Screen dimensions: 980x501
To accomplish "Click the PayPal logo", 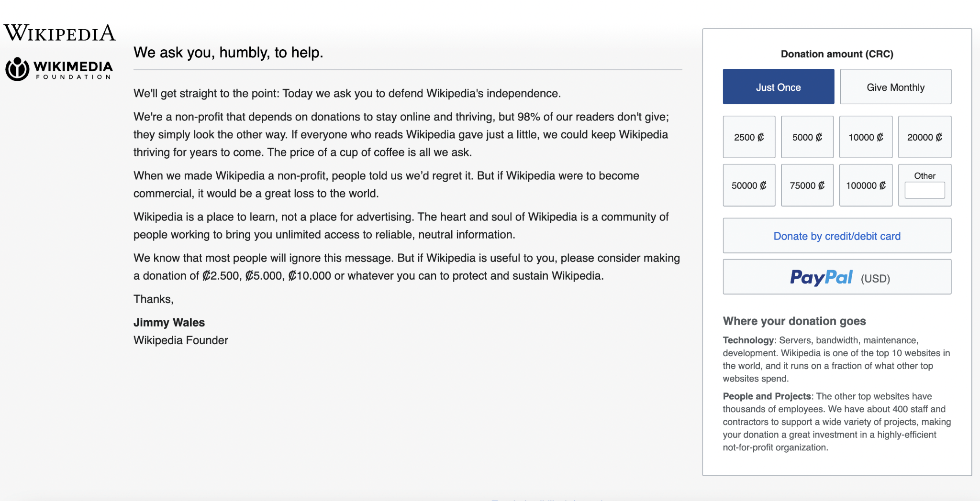I will pos(821,277).
